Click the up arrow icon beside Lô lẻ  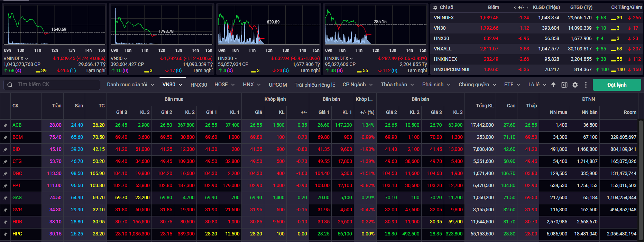553,85
